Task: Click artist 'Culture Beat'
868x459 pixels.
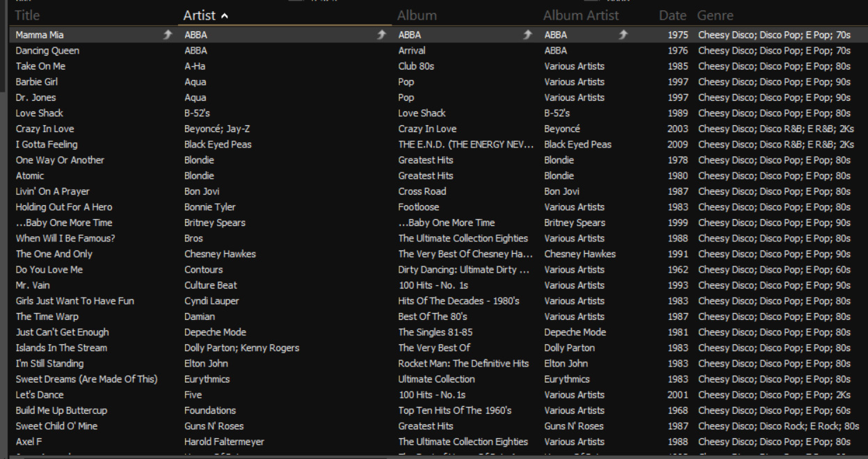Action: pos(211,285)
